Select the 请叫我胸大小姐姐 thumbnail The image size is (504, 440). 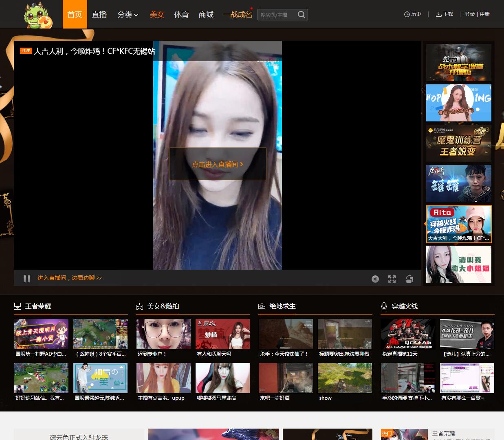tap(459, 264)
